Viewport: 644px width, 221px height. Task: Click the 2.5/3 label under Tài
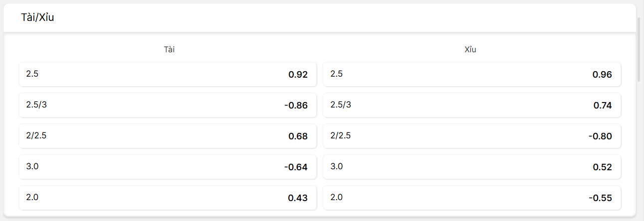click(36, 105)
